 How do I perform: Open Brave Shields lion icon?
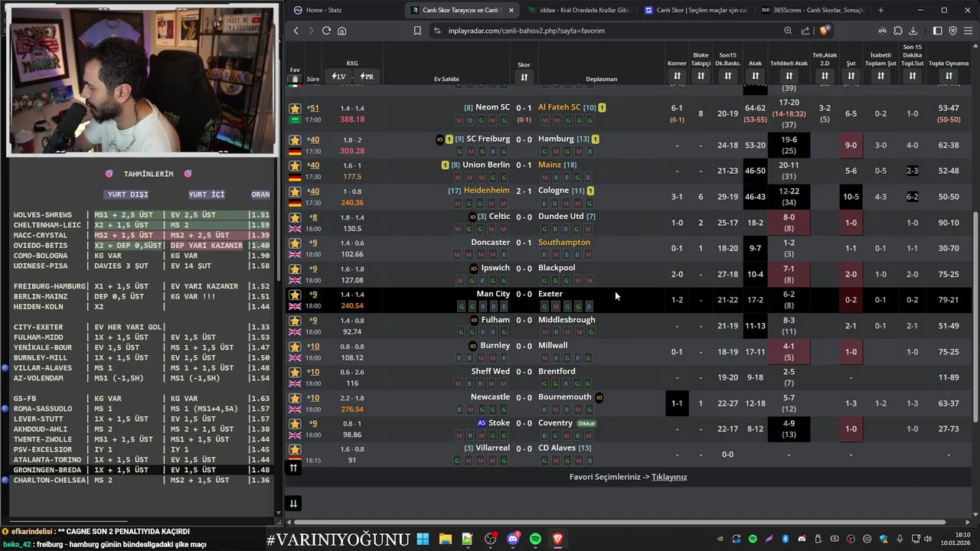click(x=824, y=31)
